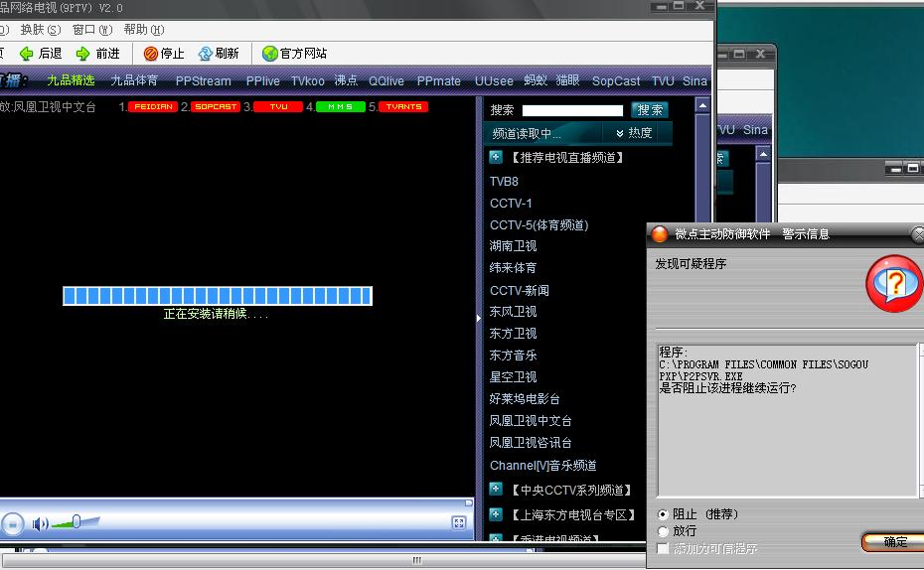
Task: Play 好莱坞电影台 channel
Action: (525, 398)
